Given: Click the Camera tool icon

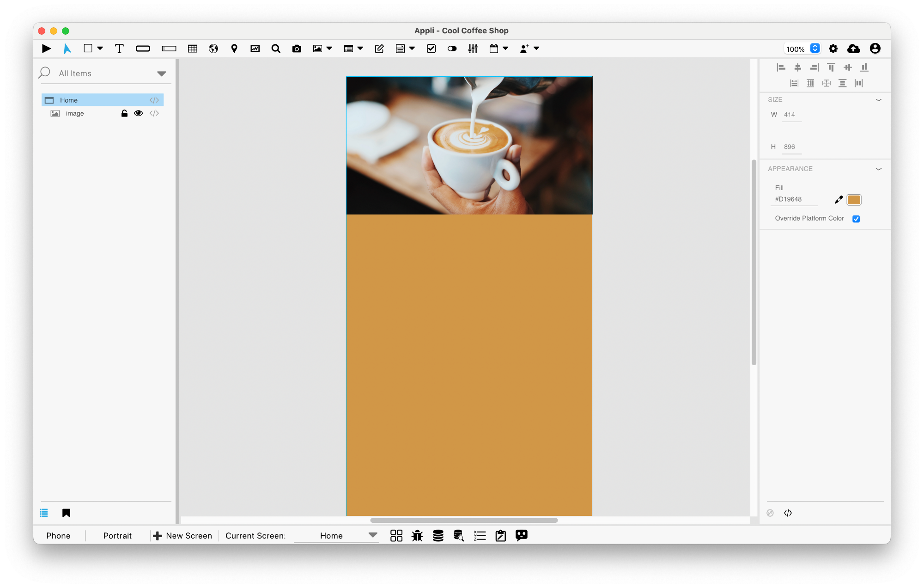Looking at the screenshot, I should coord(296,49).
